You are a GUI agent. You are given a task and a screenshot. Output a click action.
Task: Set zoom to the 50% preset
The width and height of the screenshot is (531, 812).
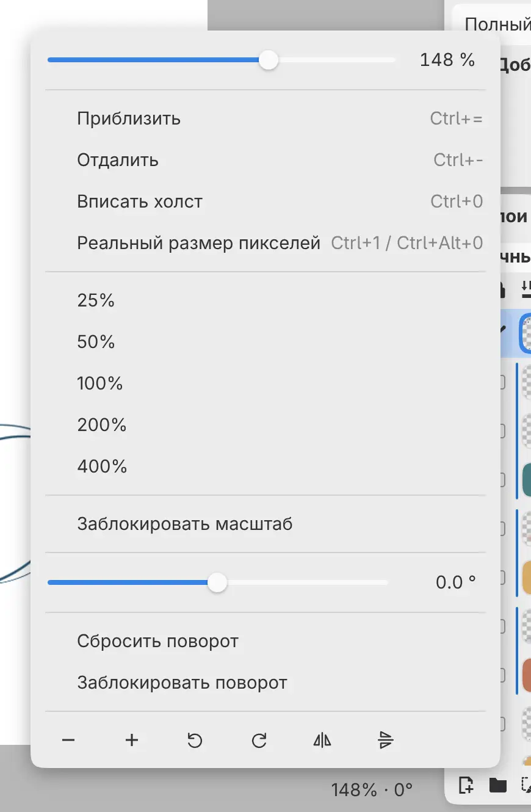[x=265, y=342]
